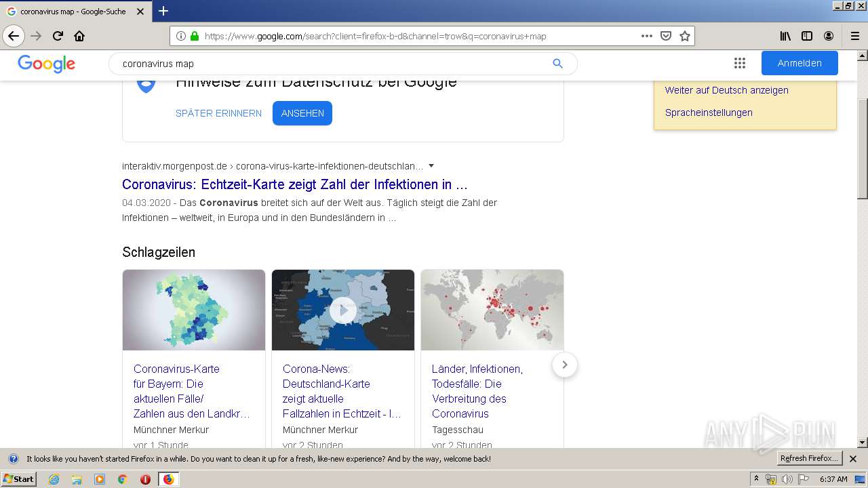Launch Opera from the taskbar
The image size is (868, 488).
pos(145,479)
